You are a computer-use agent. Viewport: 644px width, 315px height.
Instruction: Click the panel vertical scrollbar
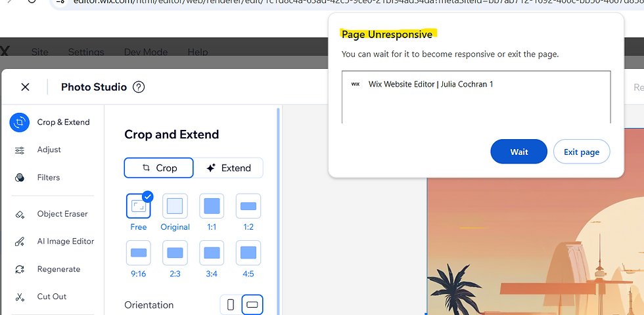tap(279, 211)
